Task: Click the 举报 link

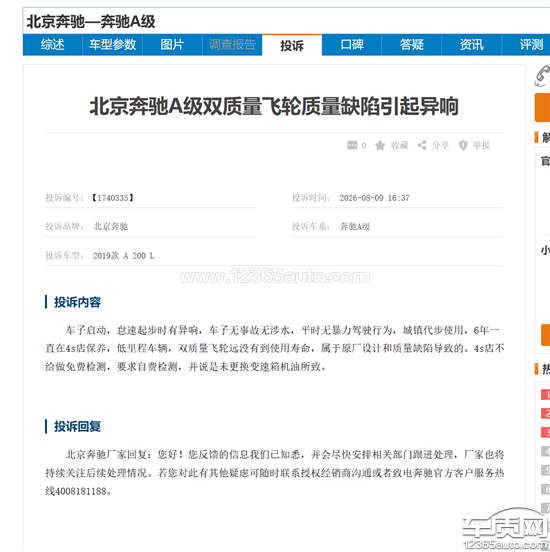Action: pos(481,145)
